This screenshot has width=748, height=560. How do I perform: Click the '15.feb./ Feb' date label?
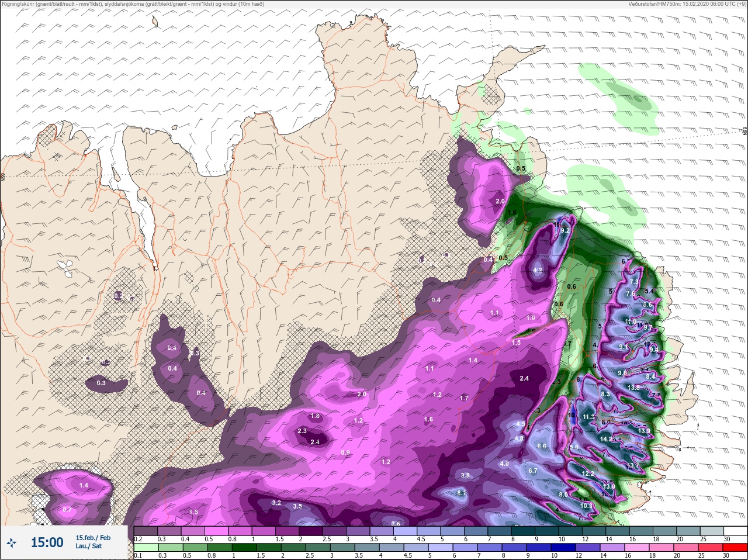pos(93,537)
